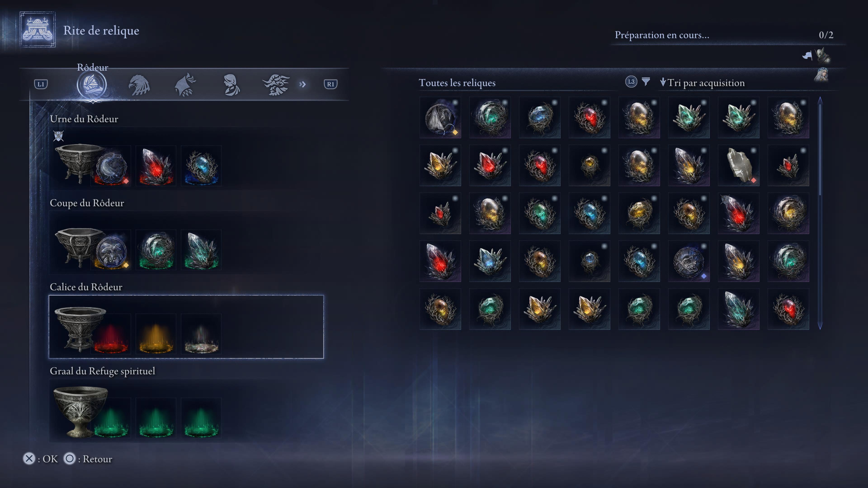Select the Rôdeur helmet character icon

pos(92,84)
